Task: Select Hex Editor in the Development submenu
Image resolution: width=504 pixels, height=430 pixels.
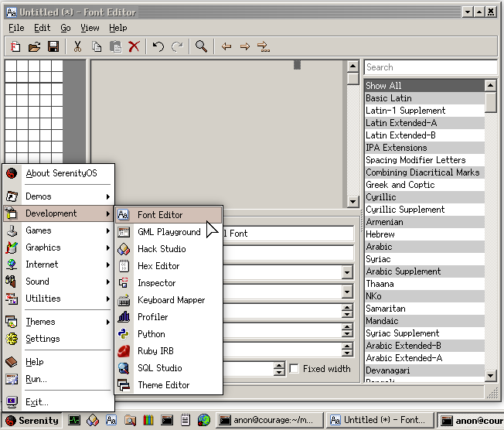Action: coord(158,266)
